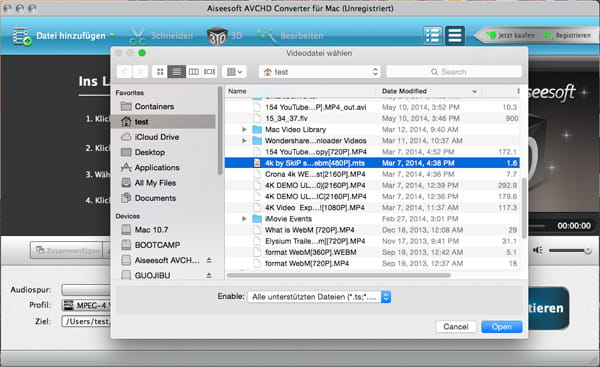Click Cancel in file dialog
The height and width of the screenshot is (367, 600).
(x=456, y=326)
